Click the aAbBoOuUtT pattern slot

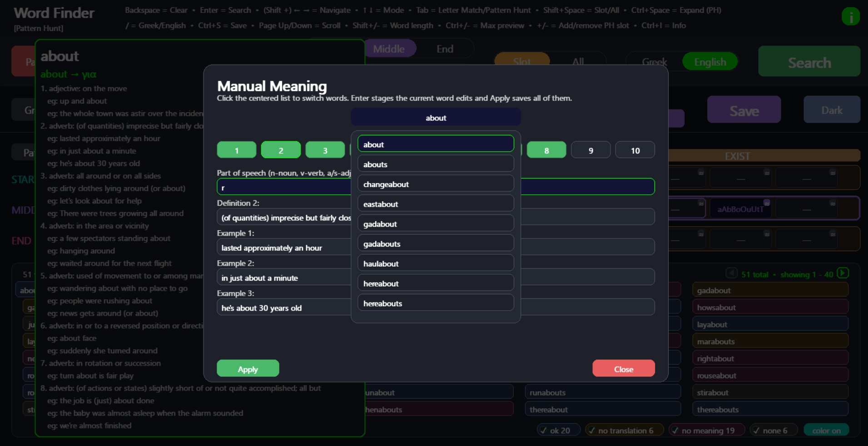pyautogui.click(x=740, y=208)
